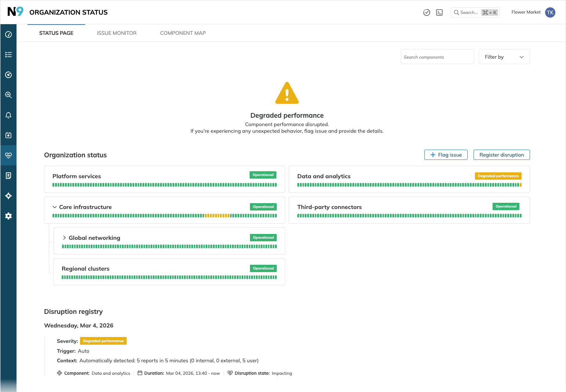
Task: Switch to the Component Map tab
Action: [183, 33]
